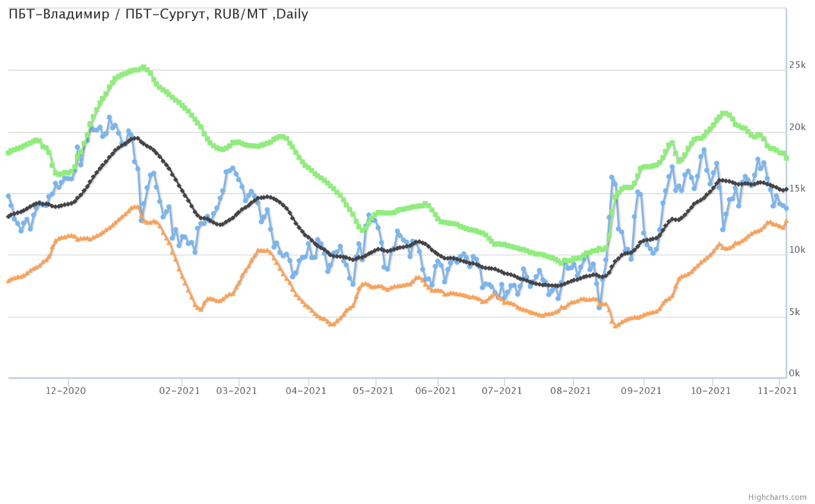Screen dimensions: 815x504
Task: Click the 04-2021 x-axis label
Action: coord(306,391)
